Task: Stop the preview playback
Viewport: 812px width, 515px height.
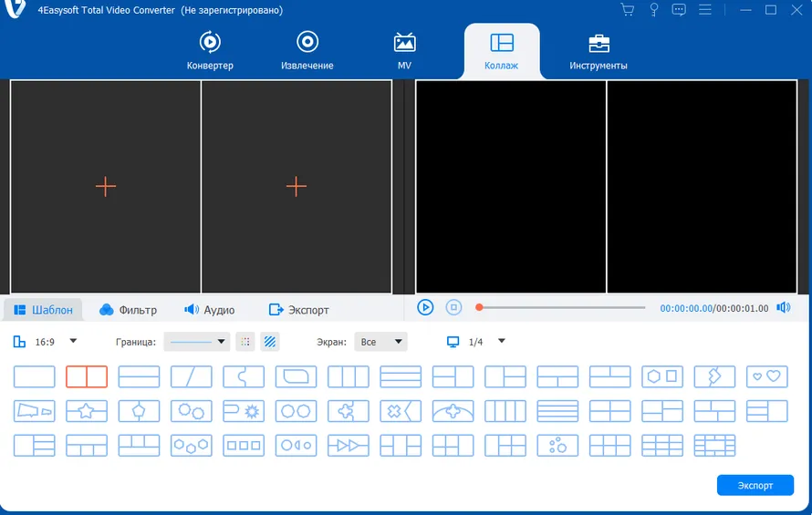Action: tap(453, 307)
